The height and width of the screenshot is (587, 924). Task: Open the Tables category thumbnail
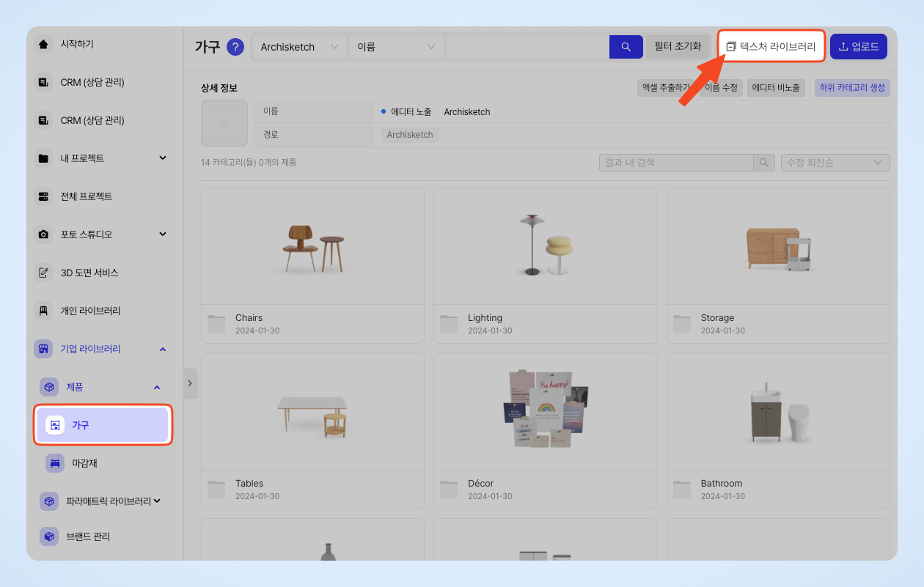(x=313, y=412)
